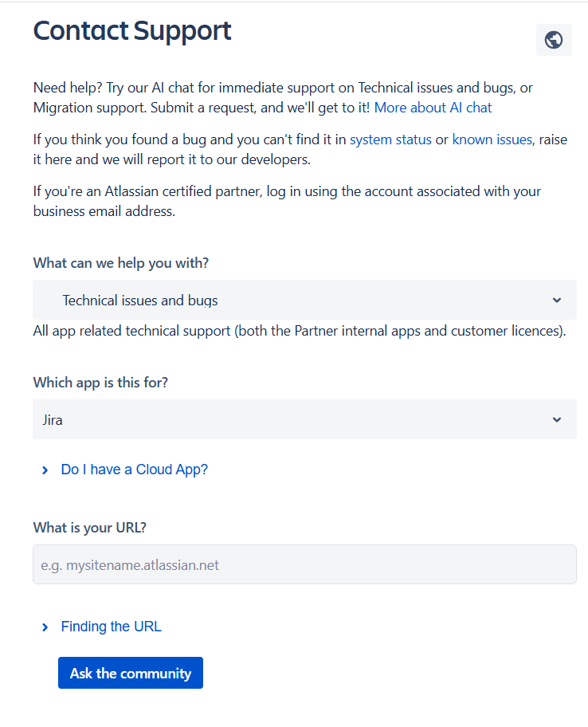This screenshot has width=588, height=727.
Task: Click the "Contact Support" heading
Action: point(132,31)
